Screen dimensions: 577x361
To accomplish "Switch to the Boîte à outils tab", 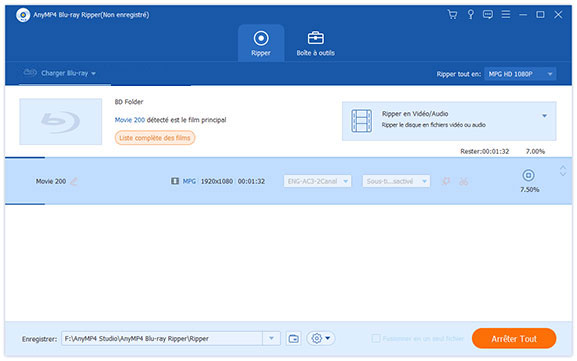I will (x=315, y=44).
